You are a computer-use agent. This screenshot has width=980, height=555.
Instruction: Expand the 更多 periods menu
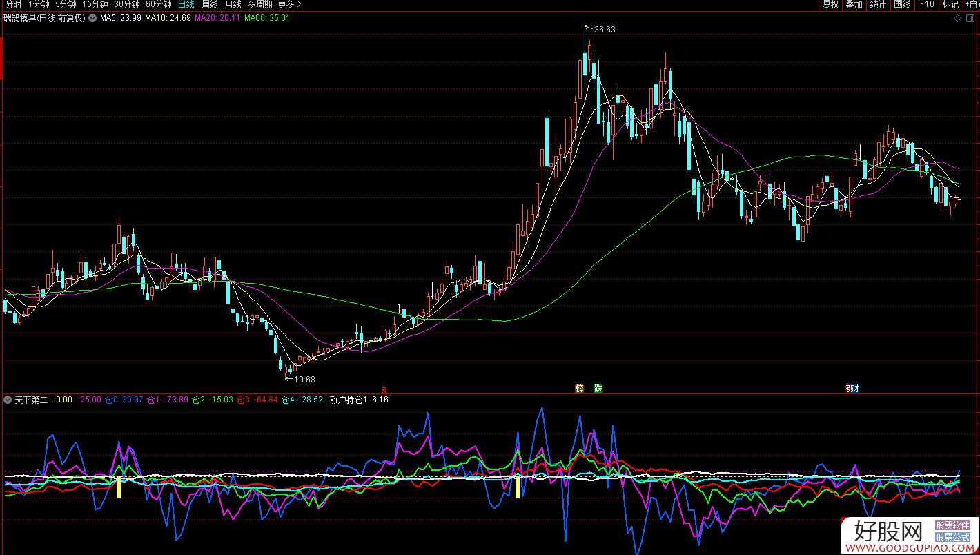[290, 4]
